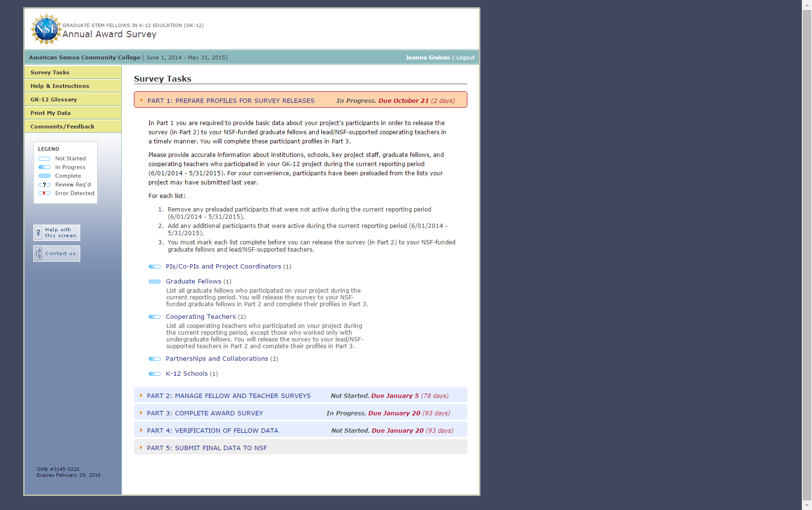Open Survey Tasks in the sidebar menu
This screenshot has height=510, width=812.
click(x=73, y=72)
